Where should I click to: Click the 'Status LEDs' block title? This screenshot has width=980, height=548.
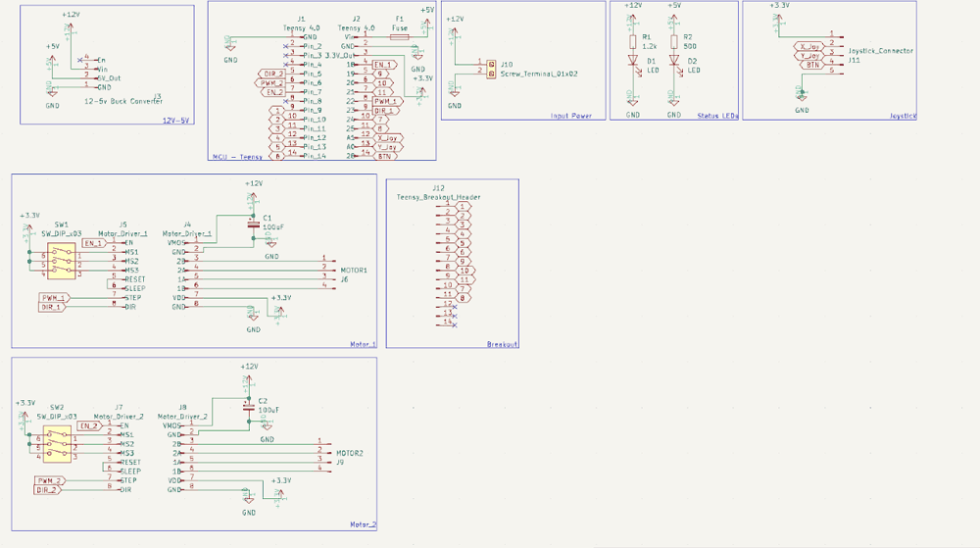click(717, 116)
